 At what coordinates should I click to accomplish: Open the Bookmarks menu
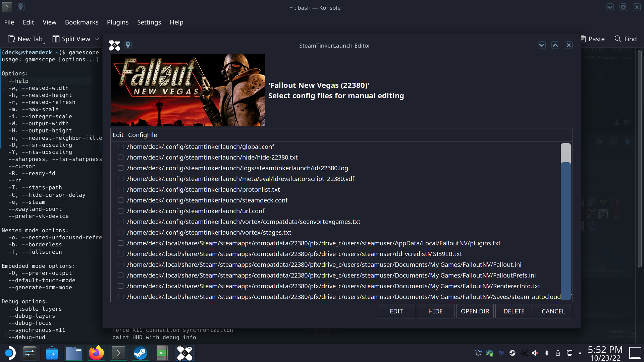point(82,22)
